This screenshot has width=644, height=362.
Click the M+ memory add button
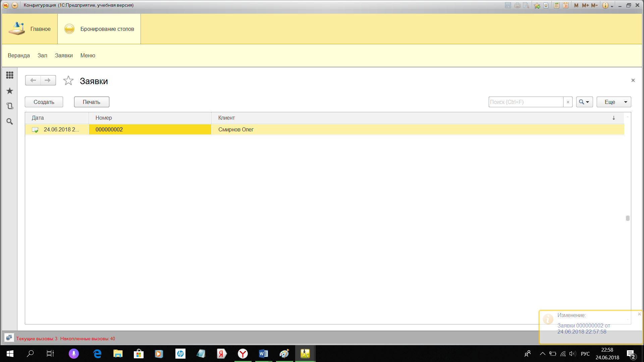click(585, 5)
